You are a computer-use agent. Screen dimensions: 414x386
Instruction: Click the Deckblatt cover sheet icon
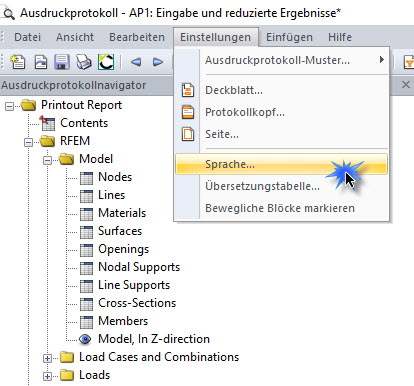point(188,90)
